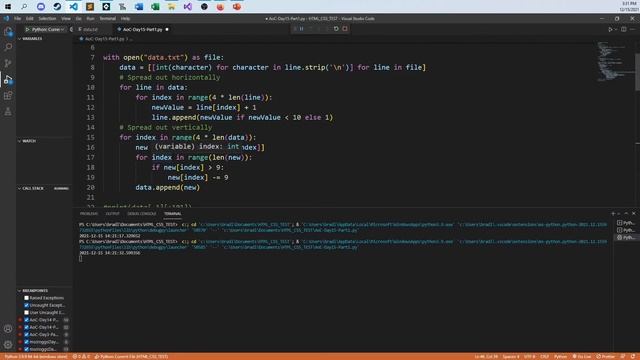Switch to the Problems panel tab
The image size is (640, 360).
click(89, 213)
